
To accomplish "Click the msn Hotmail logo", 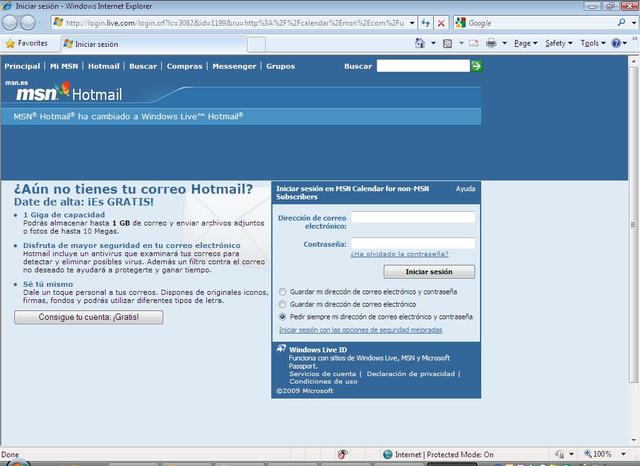I will (69, 92).
